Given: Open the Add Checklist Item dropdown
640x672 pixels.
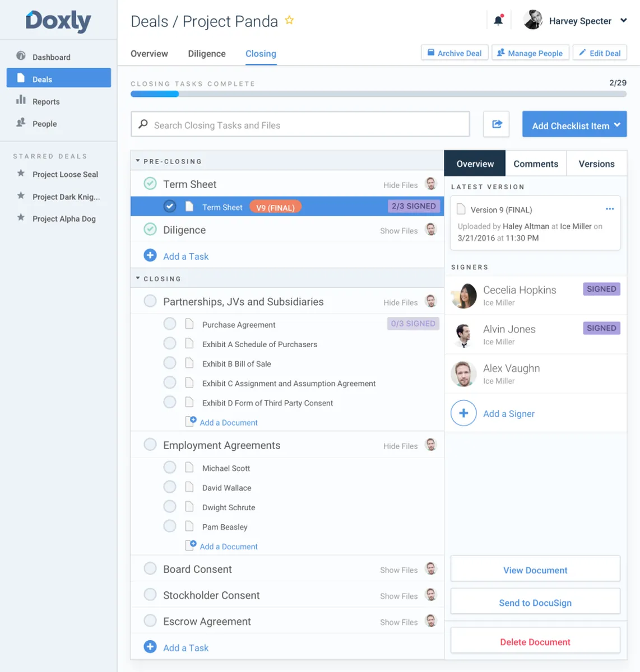Looking at the screenshot, I should tap(574, 124).
